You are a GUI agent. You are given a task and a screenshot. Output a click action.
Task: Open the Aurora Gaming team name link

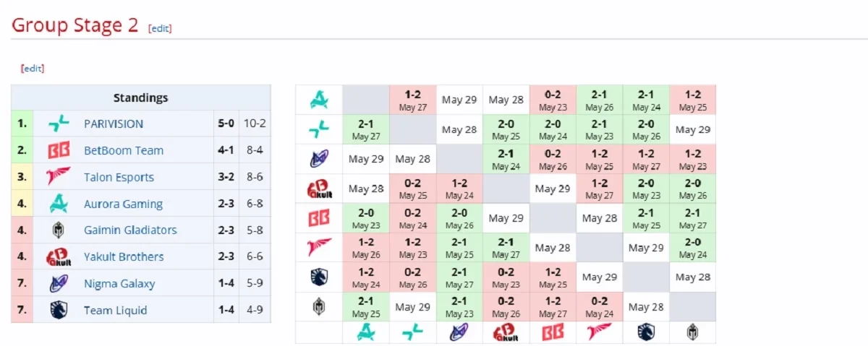(123, 204)
